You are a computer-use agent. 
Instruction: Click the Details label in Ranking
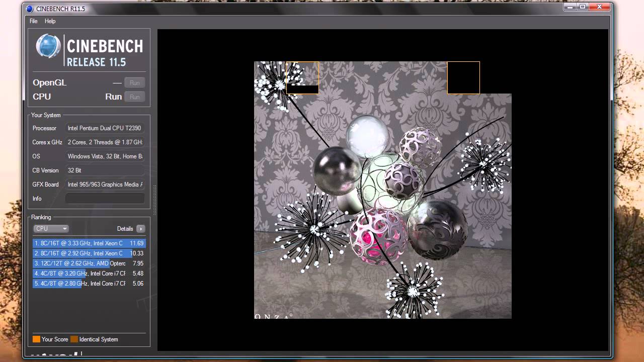click(x=125, y=229)
